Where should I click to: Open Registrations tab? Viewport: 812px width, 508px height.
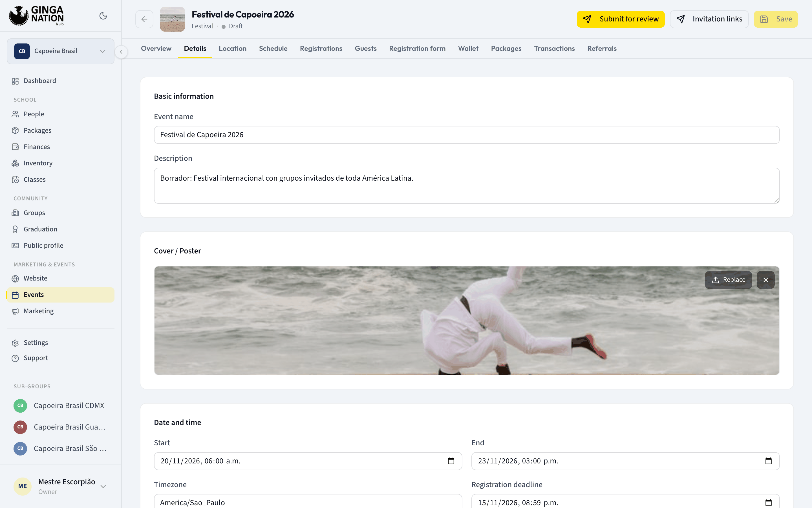[x=321, y=48]
